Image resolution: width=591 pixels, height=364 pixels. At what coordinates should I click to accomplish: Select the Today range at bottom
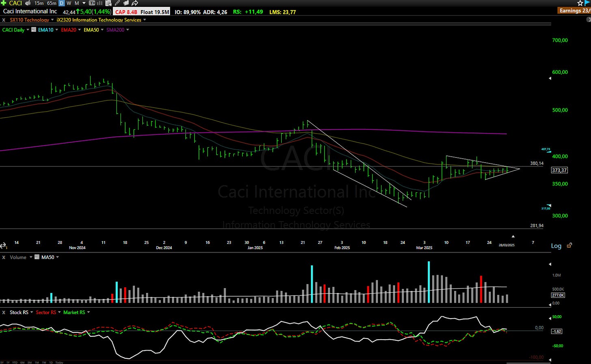tap(59, 362)
